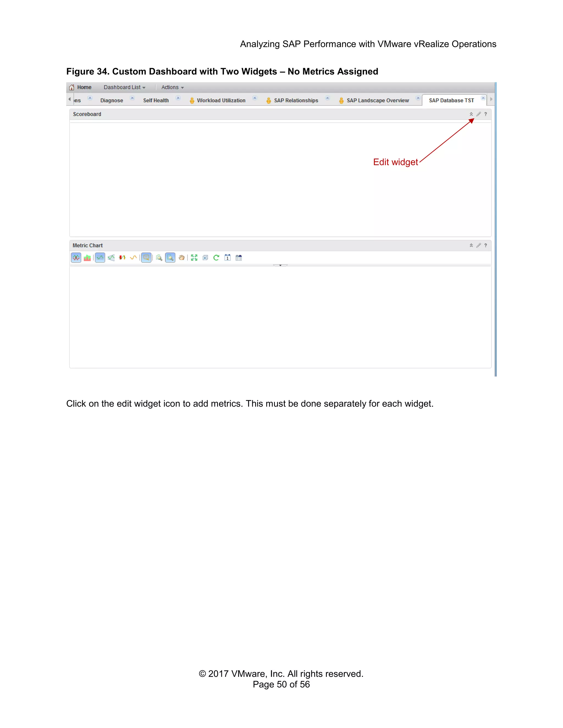Viewport: 563px width, 728px height.
Task: Open help for the Scoreboard widget
Action: pyautogui.click(x=486, y=114)
